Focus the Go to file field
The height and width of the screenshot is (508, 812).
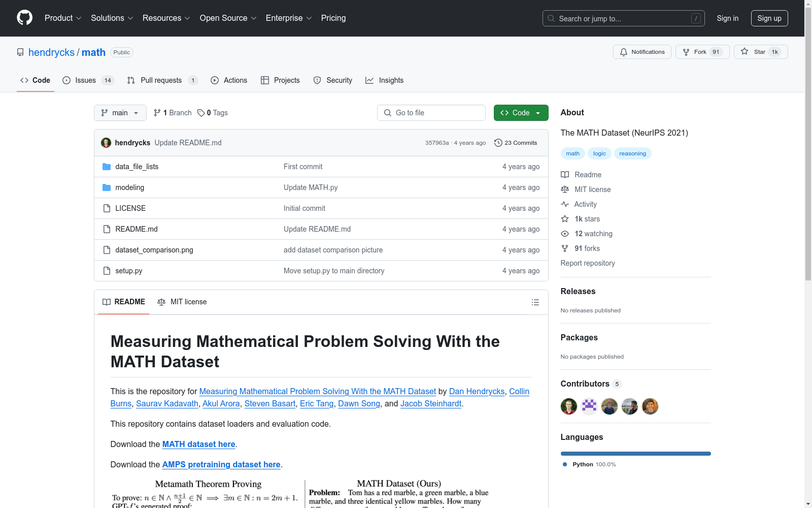pos(431,113)
